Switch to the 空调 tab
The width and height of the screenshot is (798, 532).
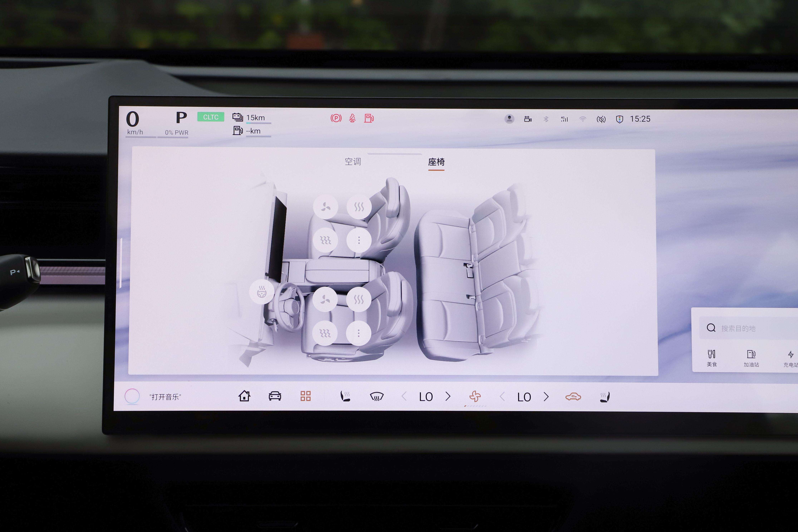point(353,161)
